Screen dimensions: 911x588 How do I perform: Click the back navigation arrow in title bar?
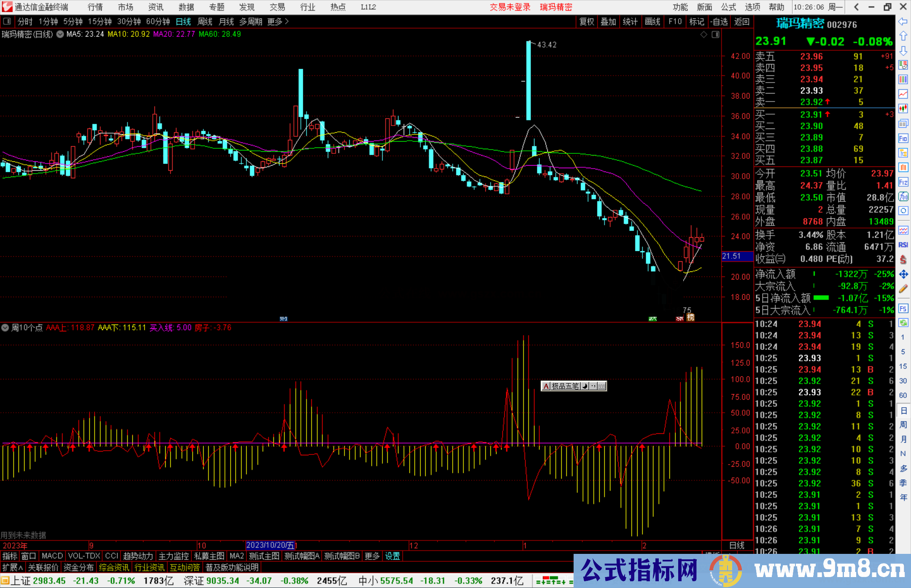pyautogui.click(x=857, y=7)
